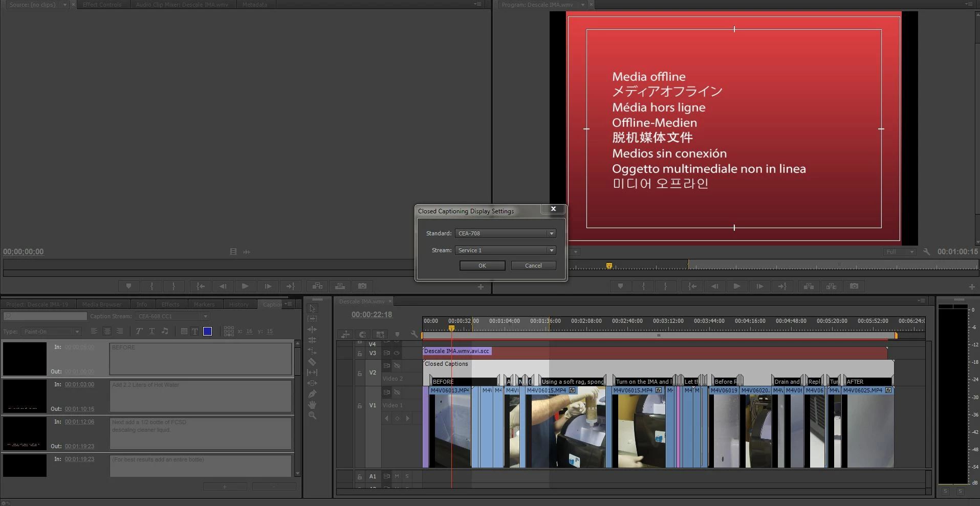
Task: Select the Track Select tool
Action: (x=312, y=319)
